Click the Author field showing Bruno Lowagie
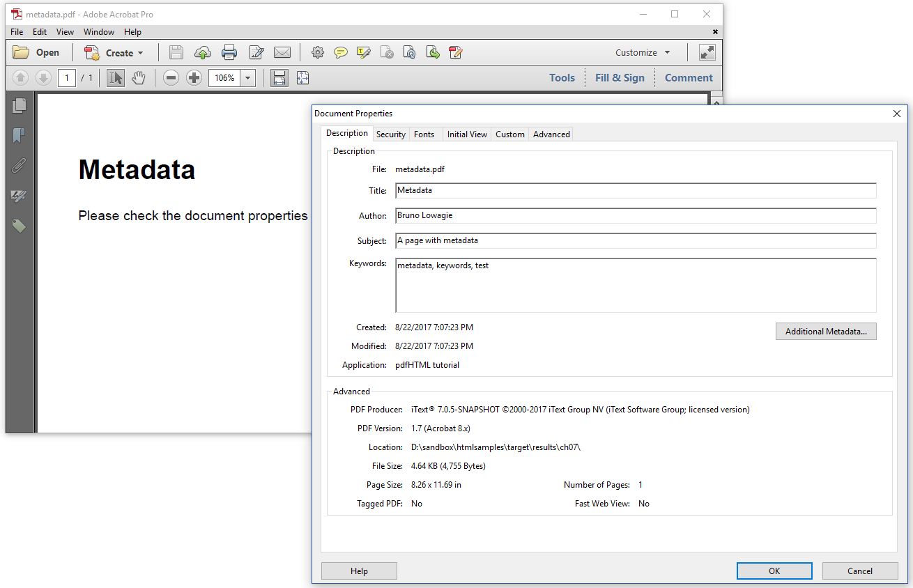The image size is (913, 588). (636, 215)
